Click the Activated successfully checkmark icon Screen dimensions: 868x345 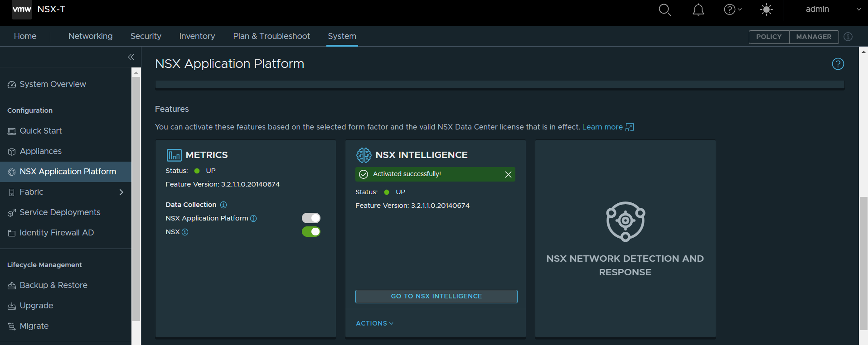pyautogui.click(x=364, y=174)
